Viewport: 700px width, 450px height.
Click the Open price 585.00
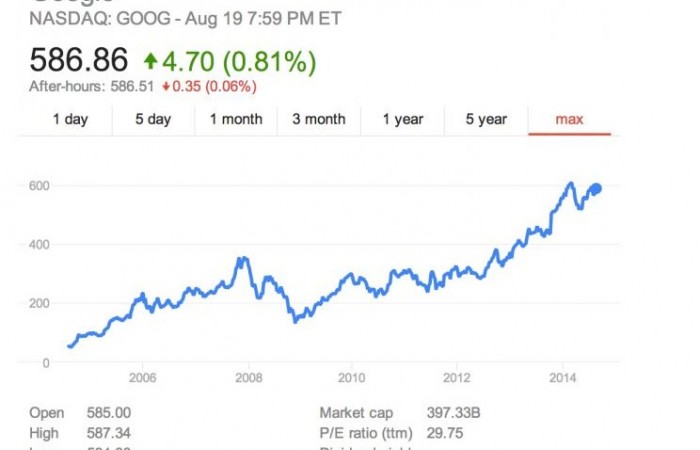click(x=110, y=413)
